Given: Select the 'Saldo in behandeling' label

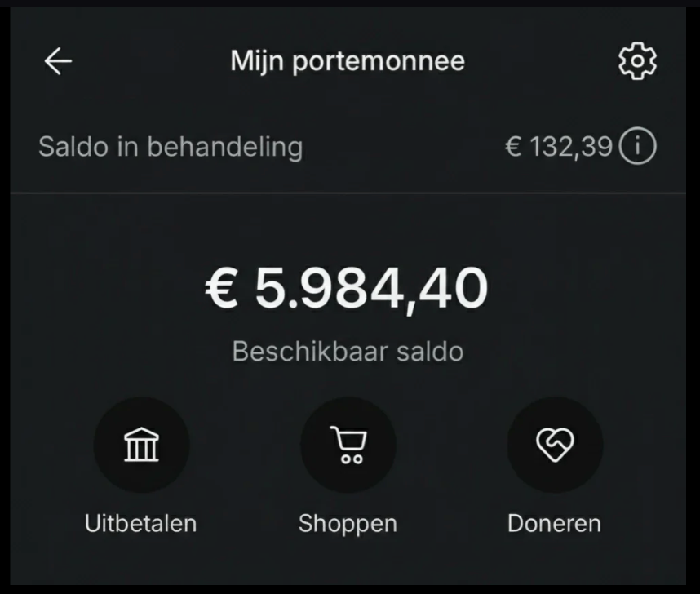Looking at the screenshot, I should coord(171,147).
